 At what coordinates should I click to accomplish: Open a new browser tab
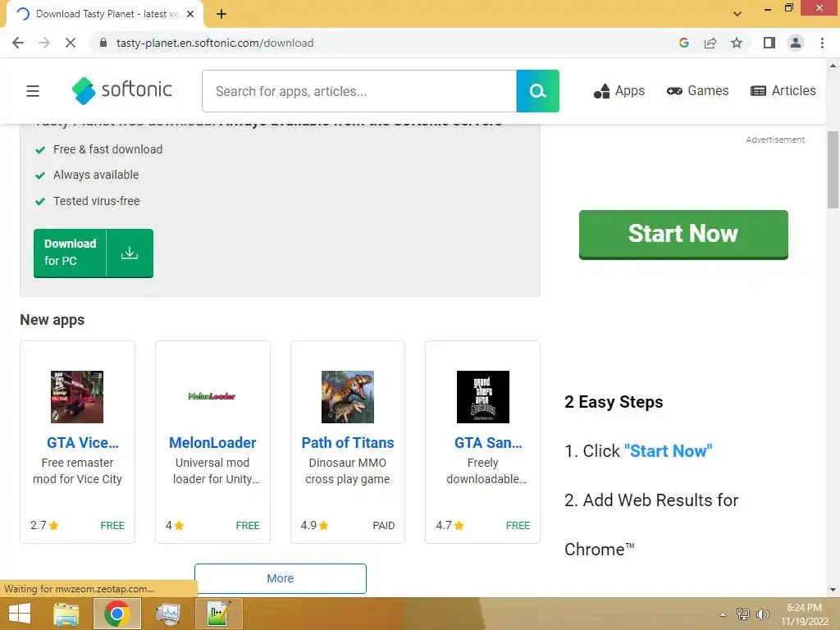point(221,15)
